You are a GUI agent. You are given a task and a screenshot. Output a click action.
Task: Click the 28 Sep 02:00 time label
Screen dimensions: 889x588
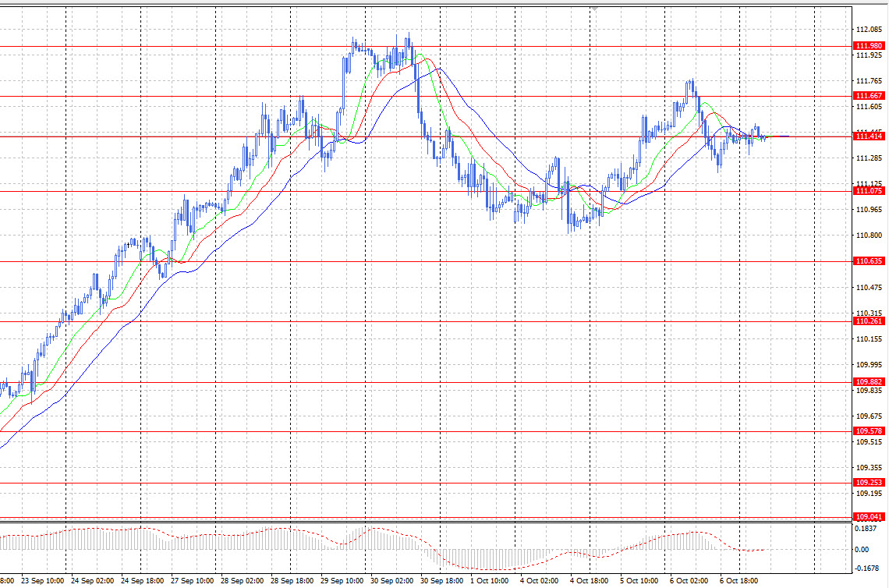coord(242,581)
